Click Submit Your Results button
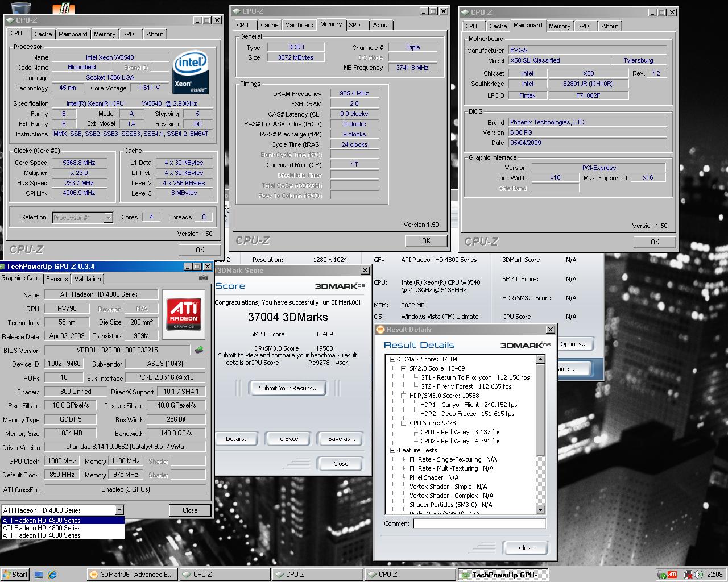 click(288, 388)
